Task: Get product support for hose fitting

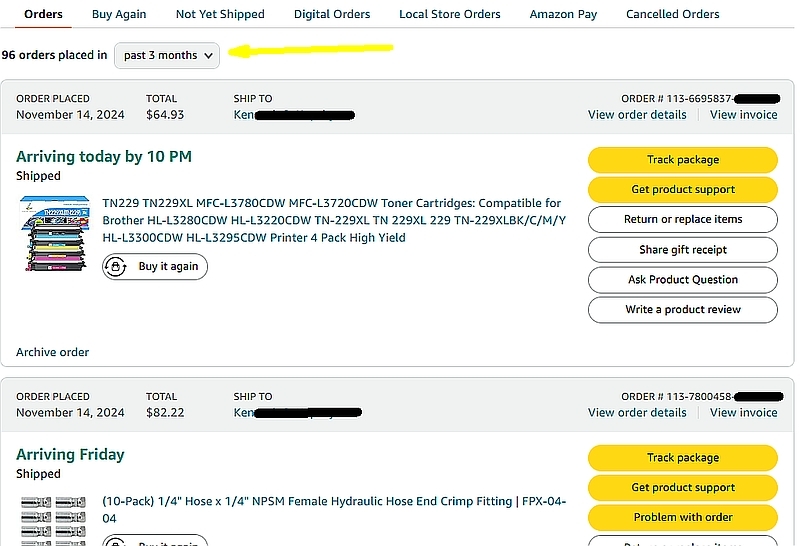Action: coord(683,487)
